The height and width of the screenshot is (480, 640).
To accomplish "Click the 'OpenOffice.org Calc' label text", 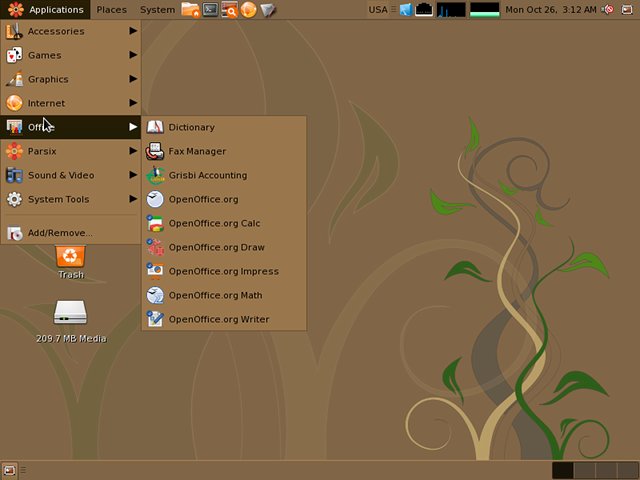I will [x=214, y=223].
